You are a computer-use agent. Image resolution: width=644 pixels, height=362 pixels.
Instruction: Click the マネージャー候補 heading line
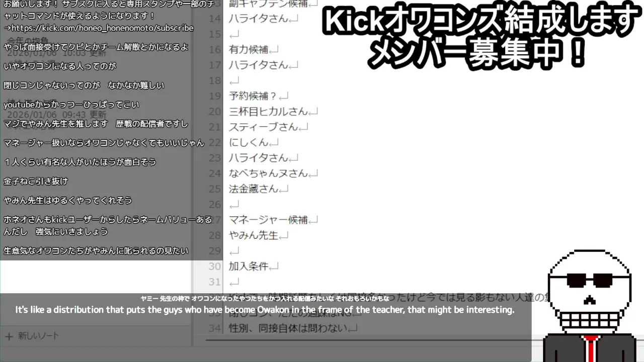268,220
